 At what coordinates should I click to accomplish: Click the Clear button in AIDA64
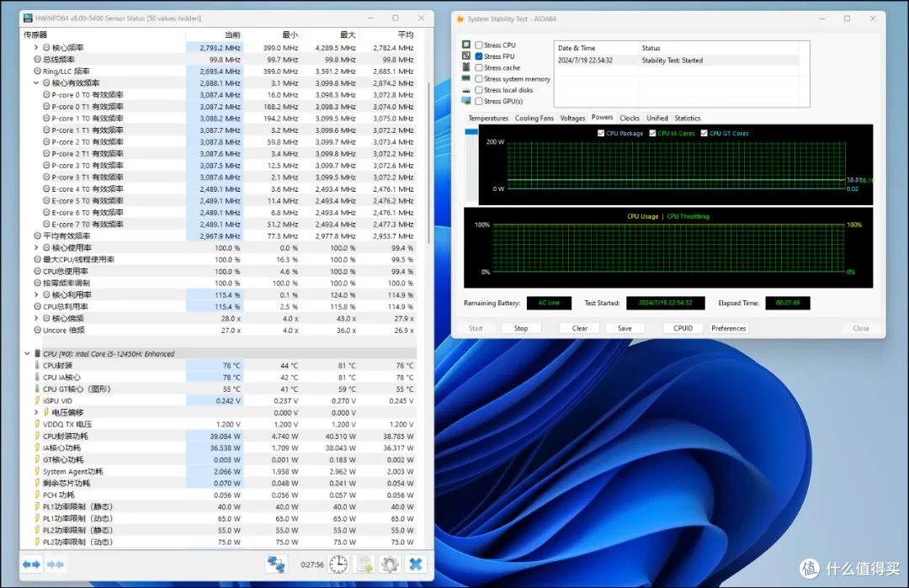point(580,328)
